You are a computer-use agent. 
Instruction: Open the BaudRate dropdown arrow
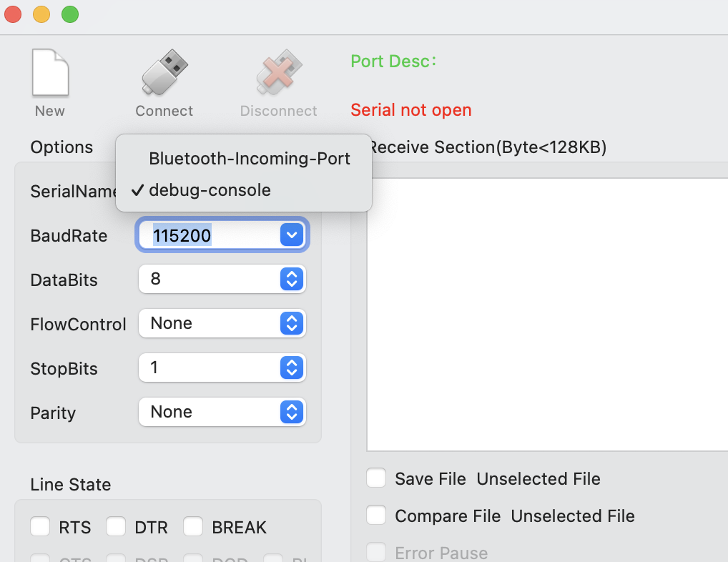(x=292, y=235)
